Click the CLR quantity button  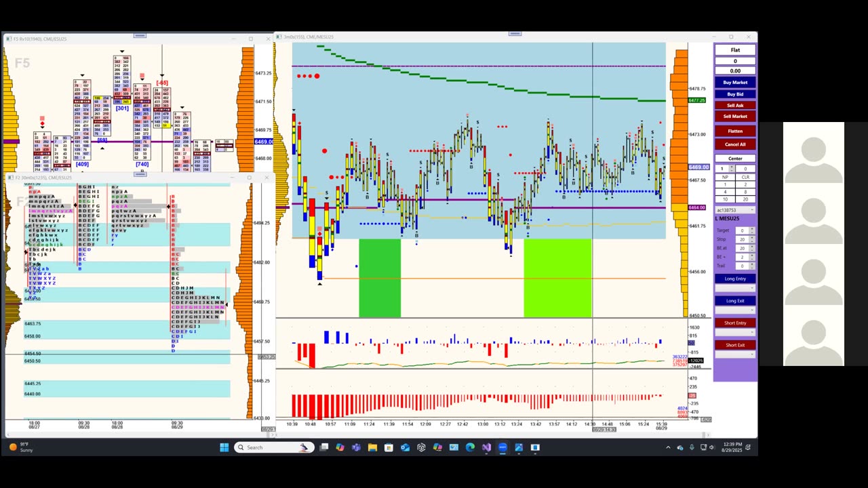pos(745,177)
